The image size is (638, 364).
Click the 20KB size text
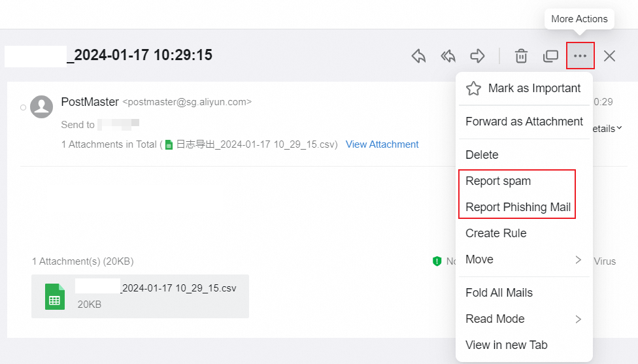[x=90, y=305]
